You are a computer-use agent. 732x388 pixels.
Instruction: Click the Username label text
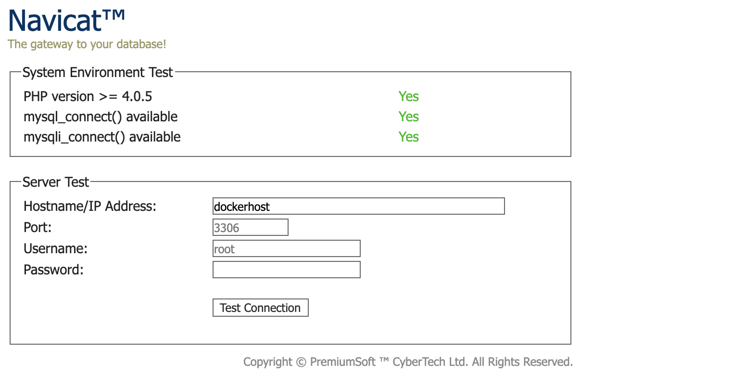[x=55, y=248]
